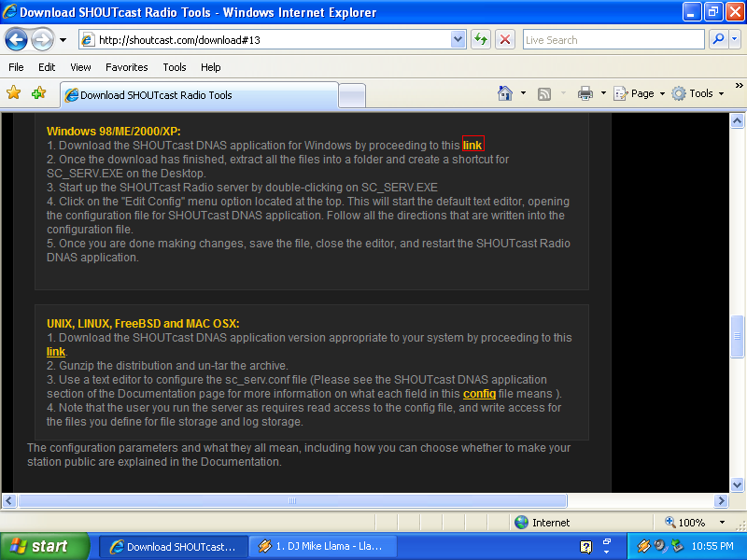747x560 pixels.
Task: Open the Tools toolbar dropdown
Action: point(698,93)
